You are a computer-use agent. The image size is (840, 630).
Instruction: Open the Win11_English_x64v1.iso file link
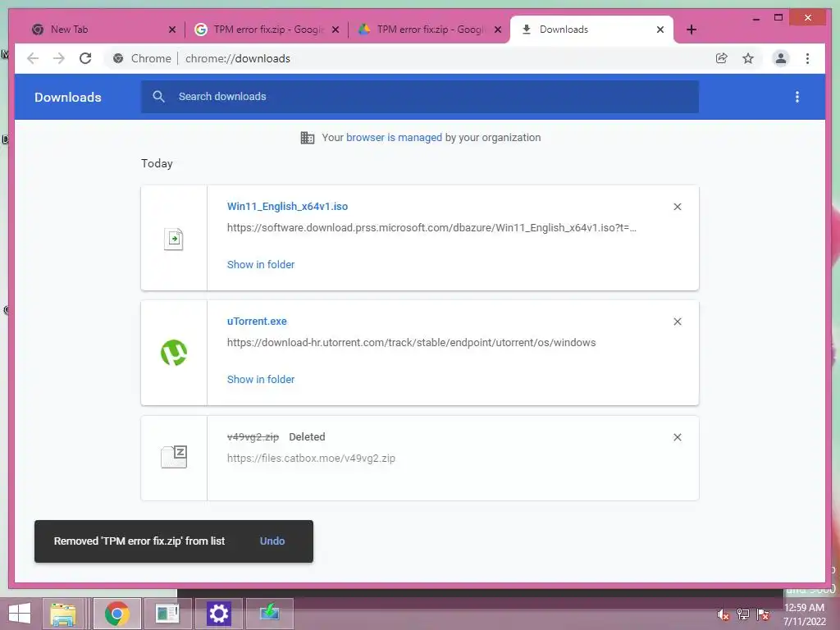(x=287, y=206)
